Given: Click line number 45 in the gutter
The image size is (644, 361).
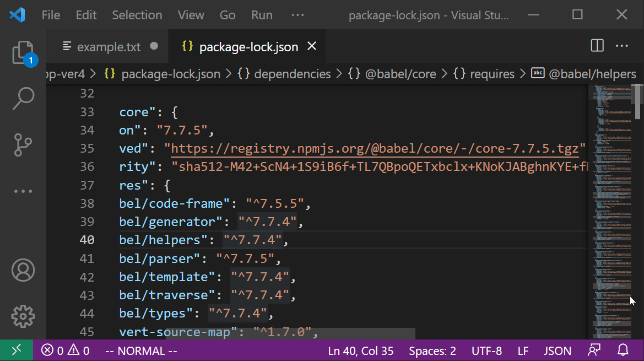Looking at the screenshot, I should 87,331.
